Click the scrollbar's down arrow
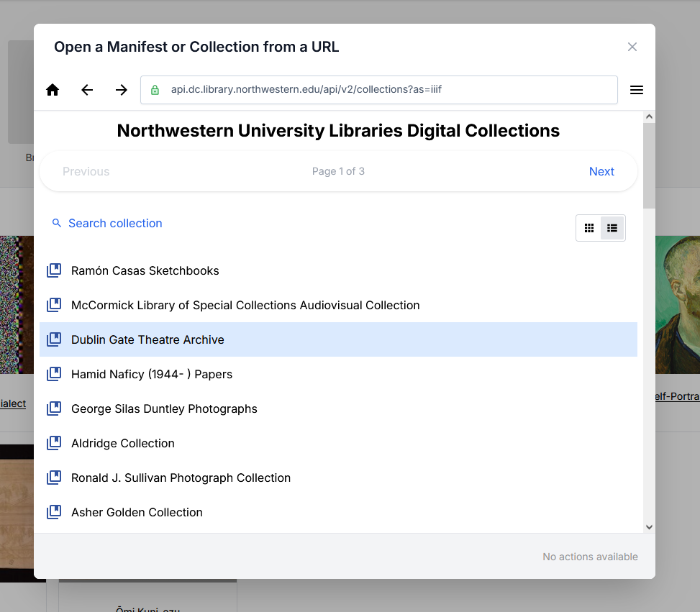700x612 pixels. pos(649,526)
